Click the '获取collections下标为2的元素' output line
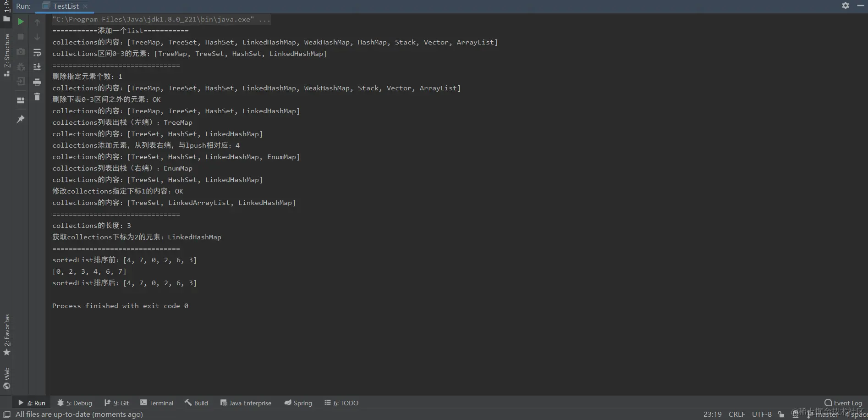Viewport: 868px width, 420px height. click(x=137, y=237)
